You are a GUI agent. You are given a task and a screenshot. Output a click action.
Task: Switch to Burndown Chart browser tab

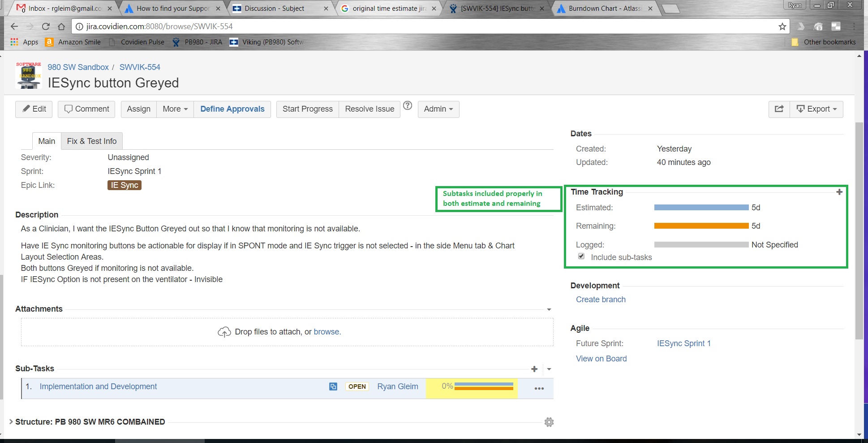point(605,9)
